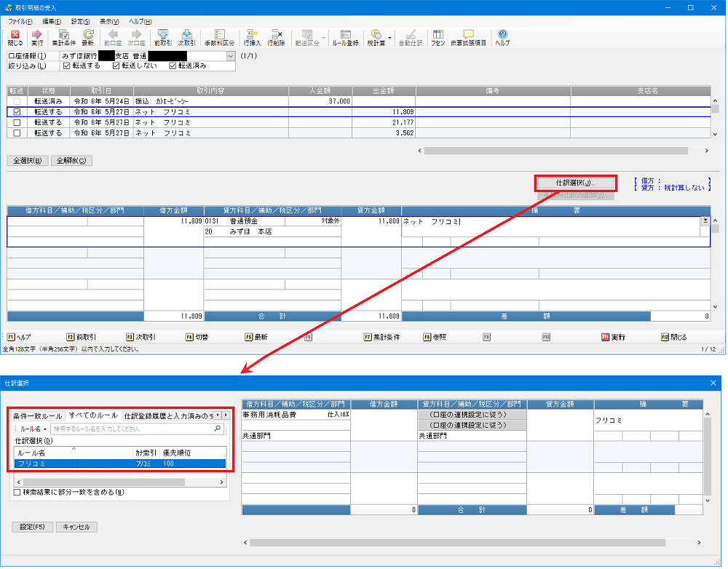This screenshot has width=728, height=569.
Task: Expand the 税計算 dropdown arrow
Action: 389,37
